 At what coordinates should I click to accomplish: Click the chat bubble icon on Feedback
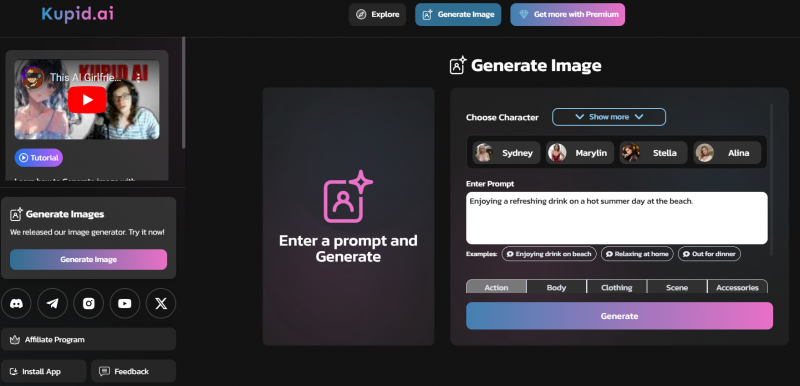(105, 371)
